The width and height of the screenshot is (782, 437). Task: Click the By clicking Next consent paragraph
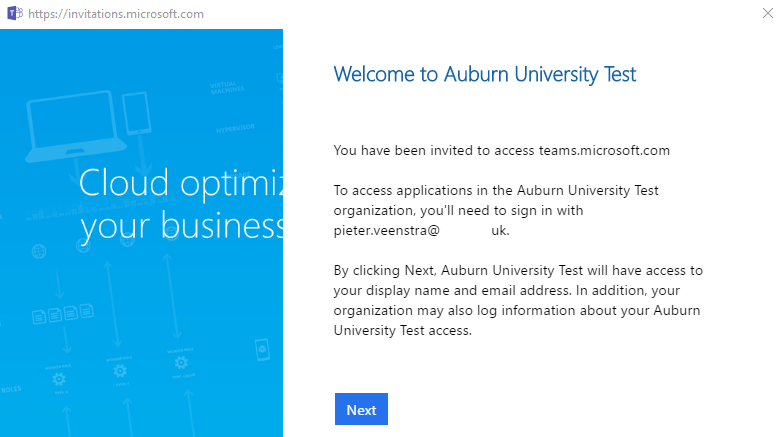tap(518, 300)
